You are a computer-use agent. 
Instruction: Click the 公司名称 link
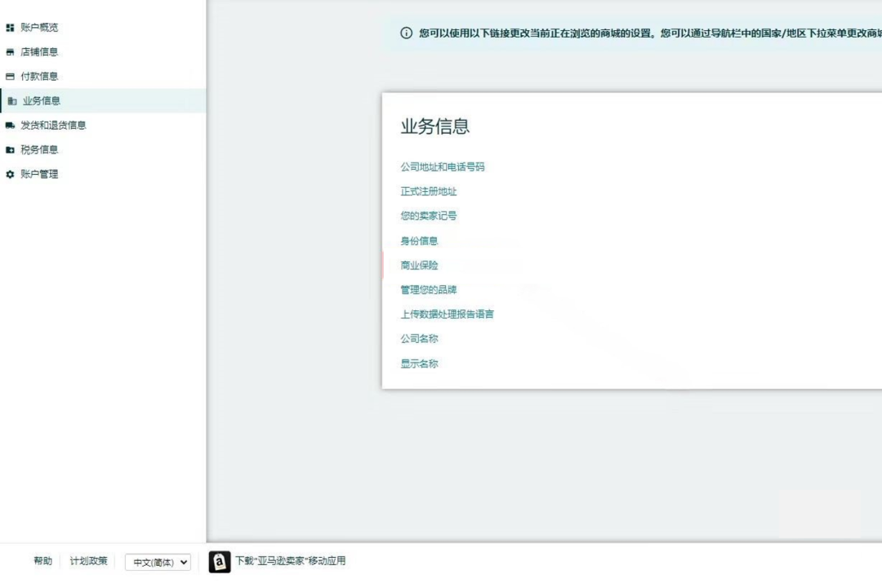pos(418,338)
